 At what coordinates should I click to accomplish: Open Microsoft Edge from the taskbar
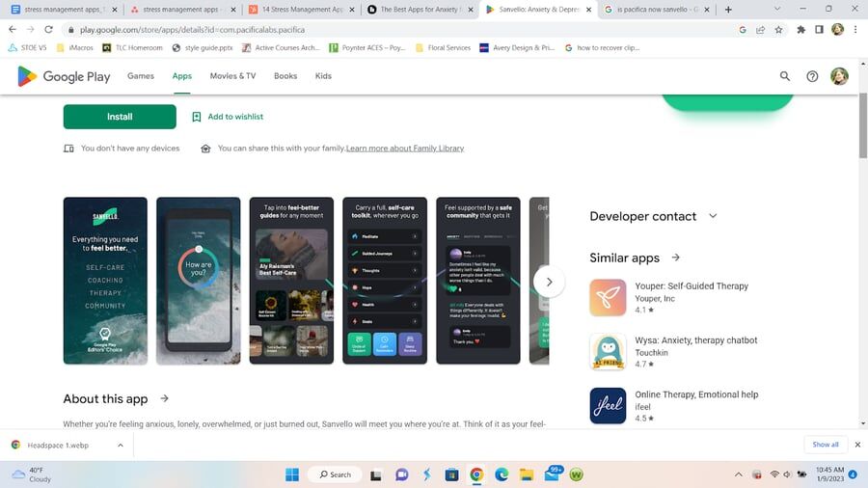click(501, 474)
